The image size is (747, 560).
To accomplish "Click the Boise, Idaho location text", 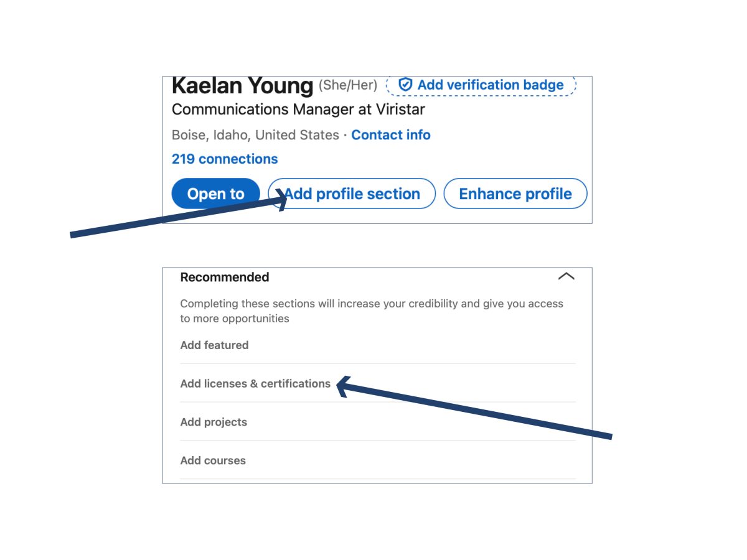I will click(x=255, y=135).
